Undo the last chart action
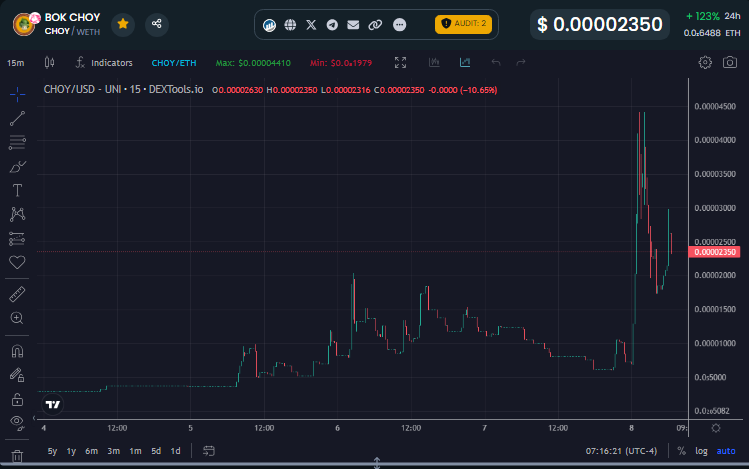Screen dimensions: 749x469 496,63
